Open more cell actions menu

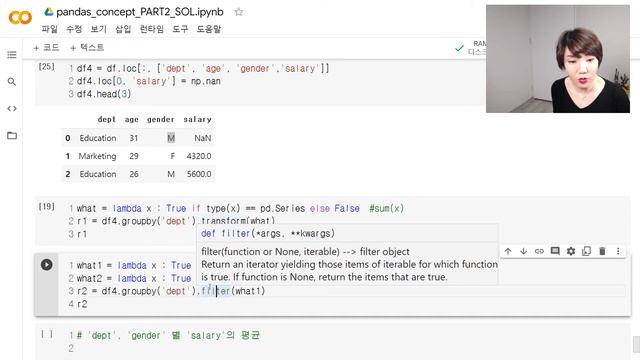pyautogui.click(x=618, y=251)
